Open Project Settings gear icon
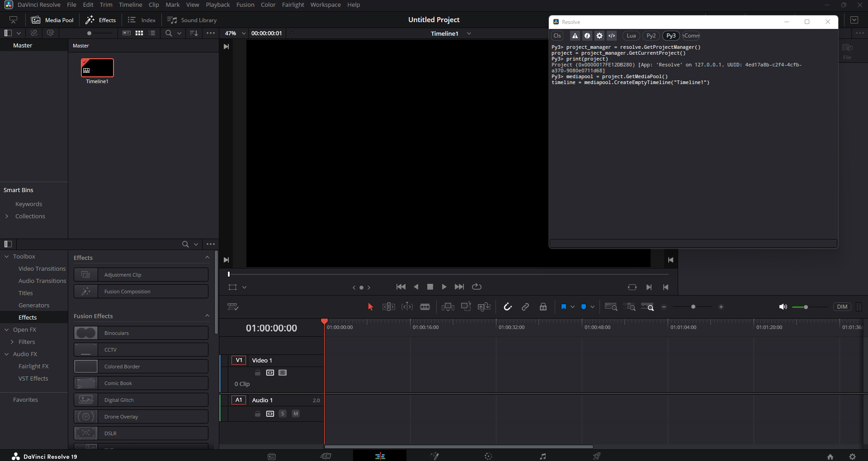 pos(853,456)
